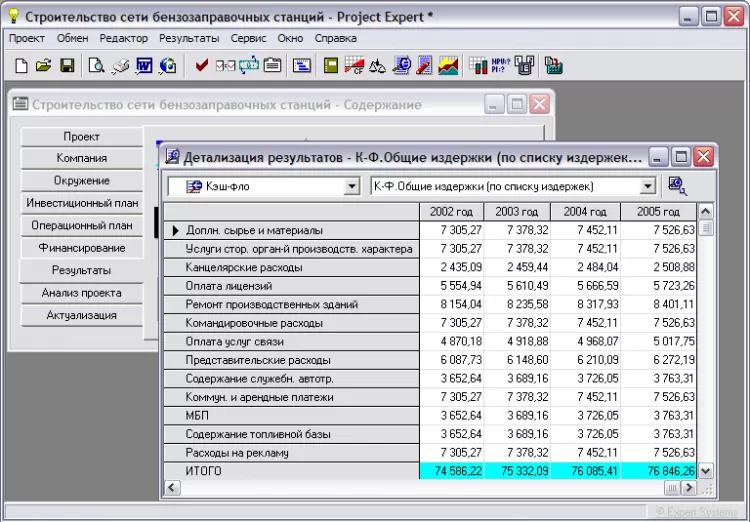Screen dimensions: 750x522
Task: Click the Компания section button
Action: (x=82, y=158)
